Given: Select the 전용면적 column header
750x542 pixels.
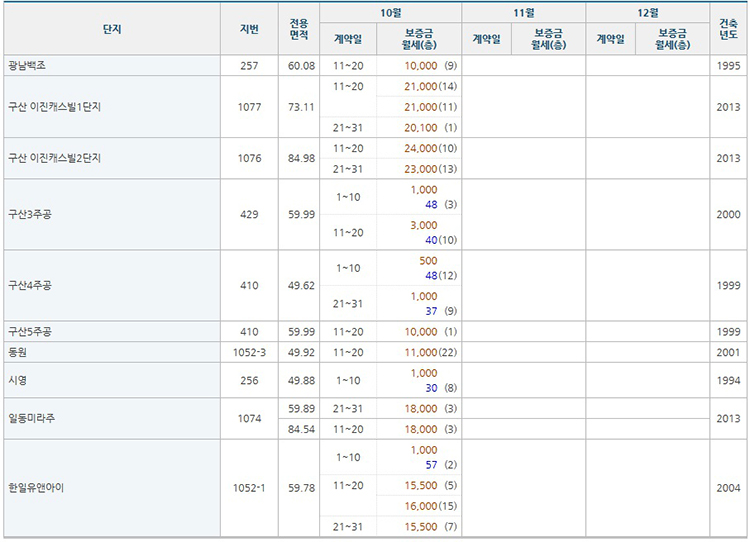Looking at the screenshot, I should pyautogui.click(x=299, y=29).
